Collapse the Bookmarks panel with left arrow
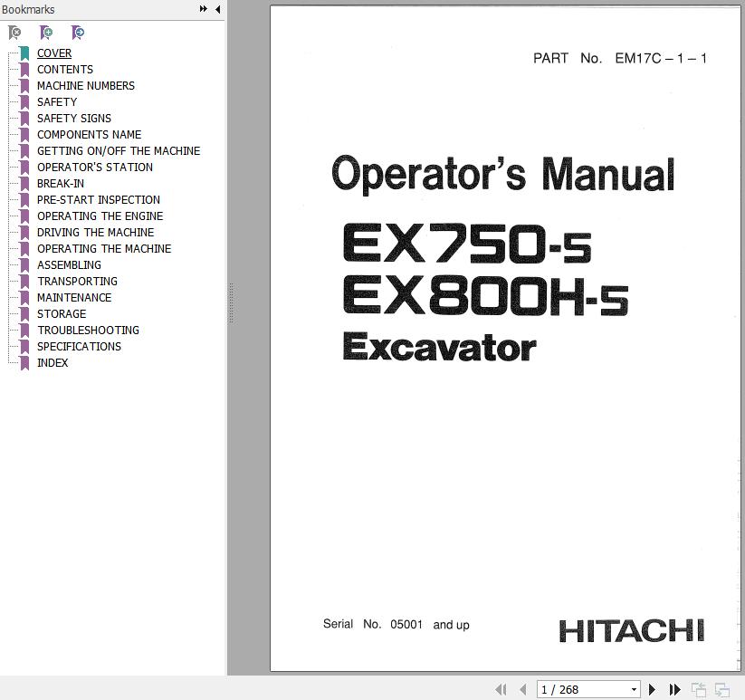 point(217,9)
